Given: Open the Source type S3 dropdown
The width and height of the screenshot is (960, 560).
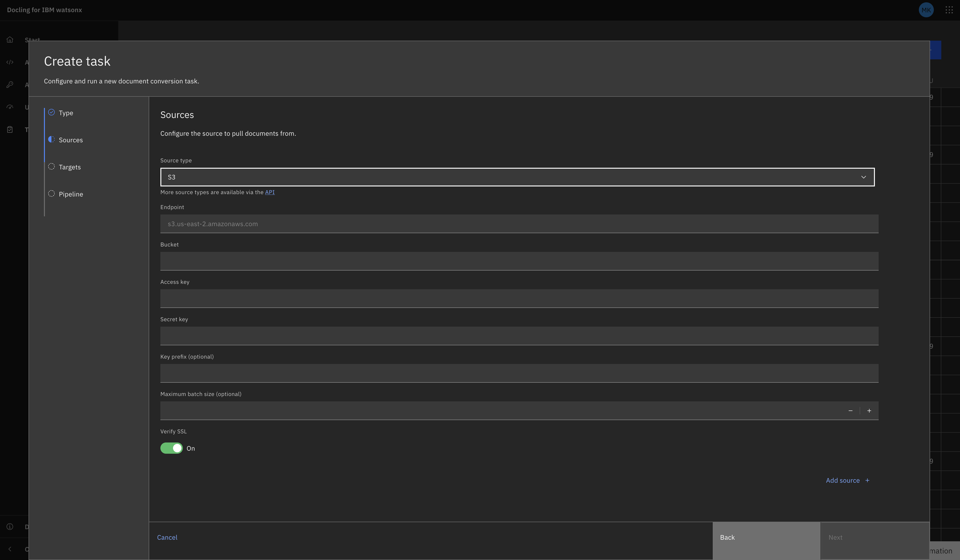Looking at the screenshot, I should (517, 177).
